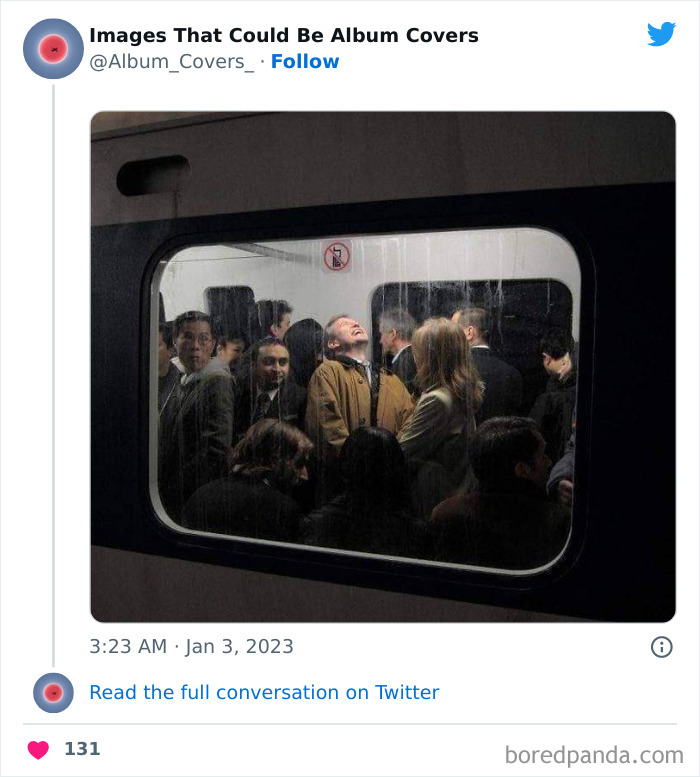The height and width of the screenshot is (777, 700).
Task: Click the vertical thread line below avatar
Action: point(53,370)
